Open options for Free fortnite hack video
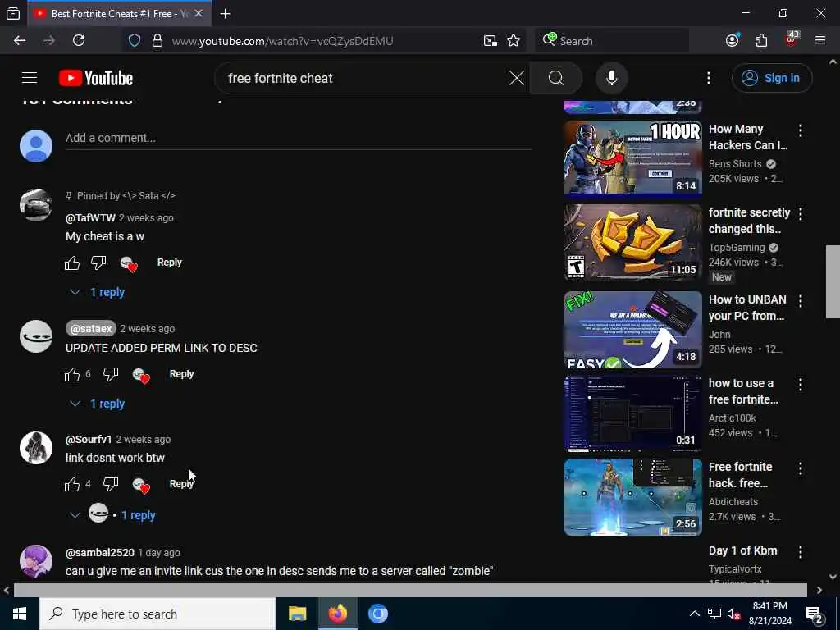Image resolution: width=840 pixels, height=630 pixels. [x=801, y=468]
